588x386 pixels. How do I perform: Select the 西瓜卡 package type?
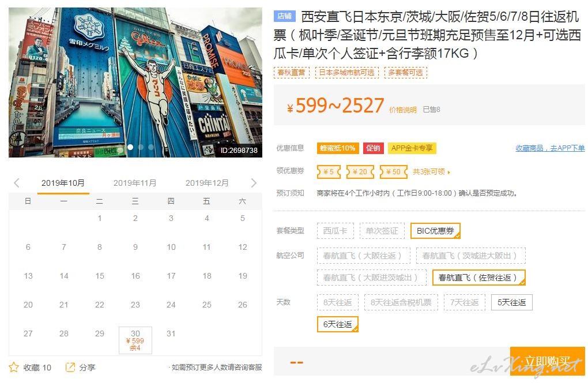click(336, 231)
